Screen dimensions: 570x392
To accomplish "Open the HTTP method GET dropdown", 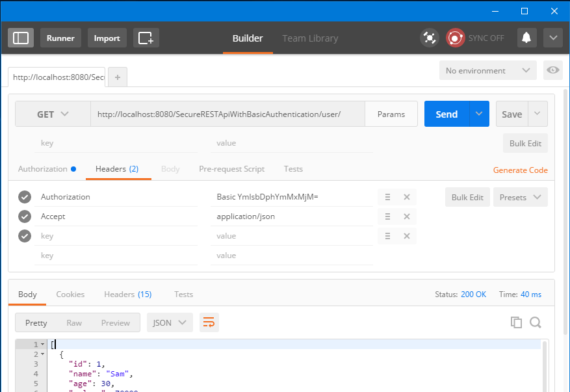I will click(x=53, y=114).
